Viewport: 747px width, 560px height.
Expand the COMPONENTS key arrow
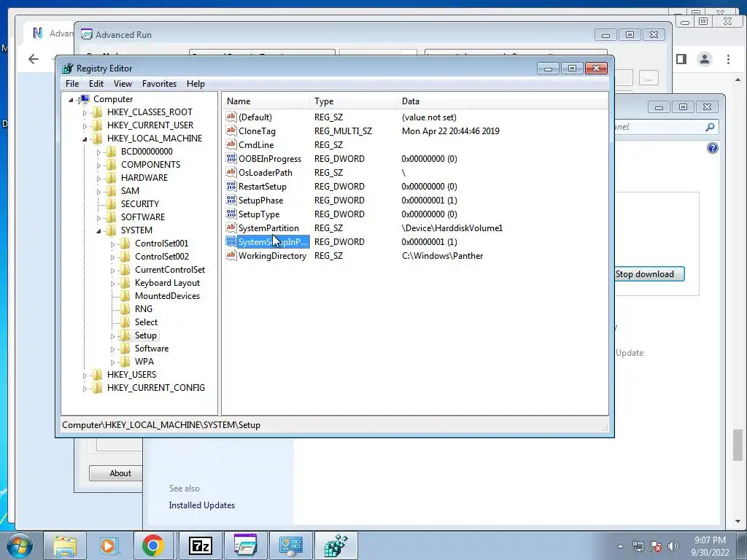pos(98,166)
